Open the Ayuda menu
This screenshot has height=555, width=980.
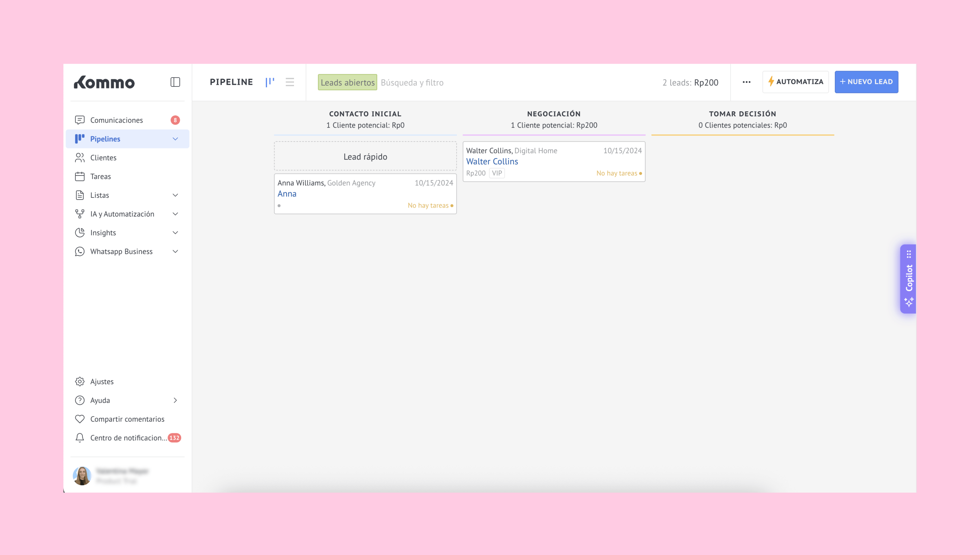(x=100, y=400)
